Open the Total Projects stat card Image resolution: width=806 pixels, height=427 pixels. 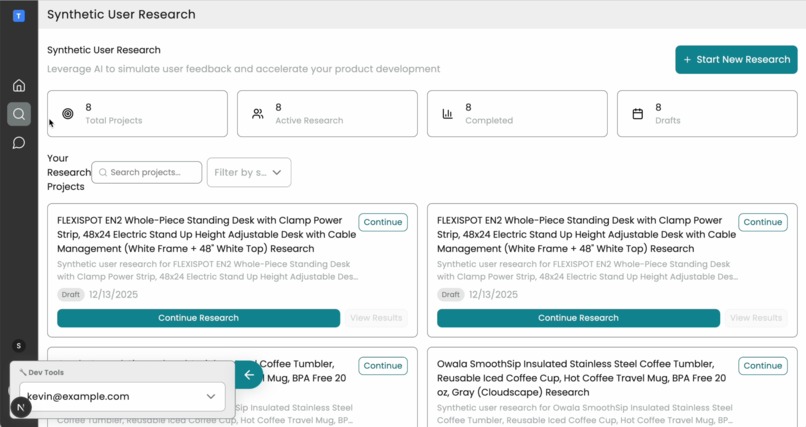coord(137,114)
